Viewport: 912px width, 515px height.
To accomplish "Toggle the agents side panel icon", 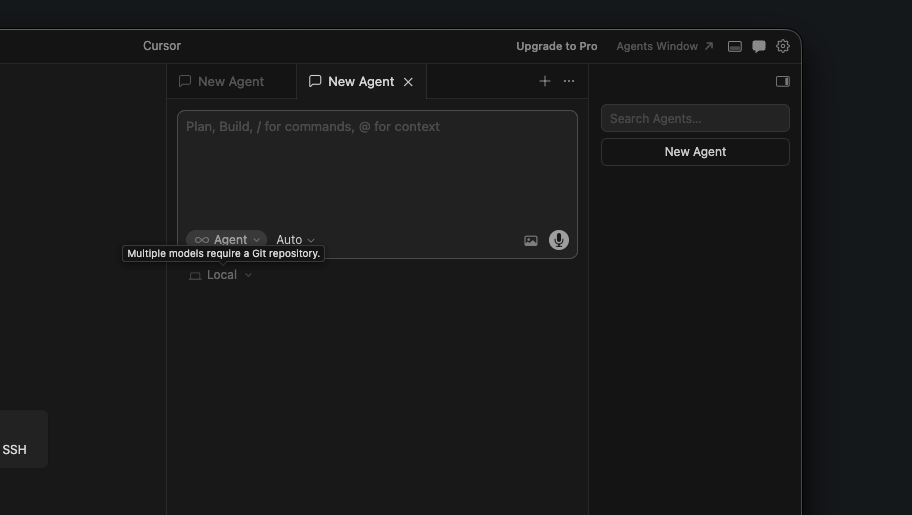I will (783, 81).
